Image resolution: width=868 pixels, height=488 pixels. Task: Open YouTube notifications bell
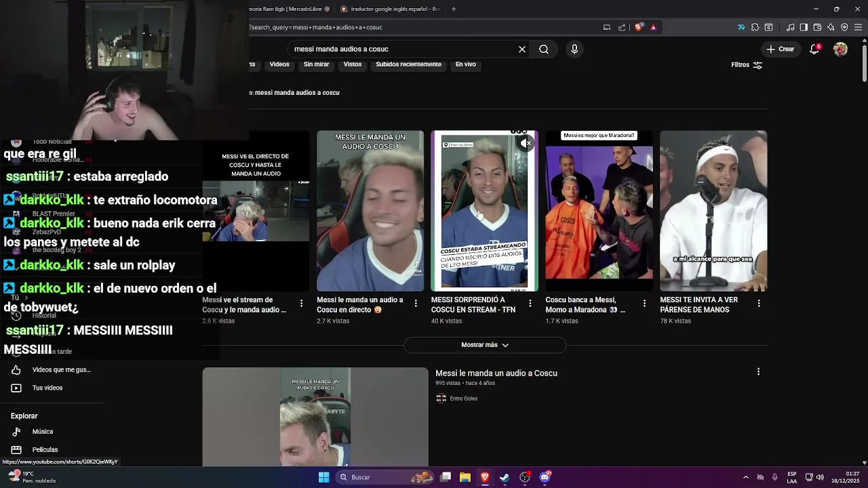pos(814,49)
